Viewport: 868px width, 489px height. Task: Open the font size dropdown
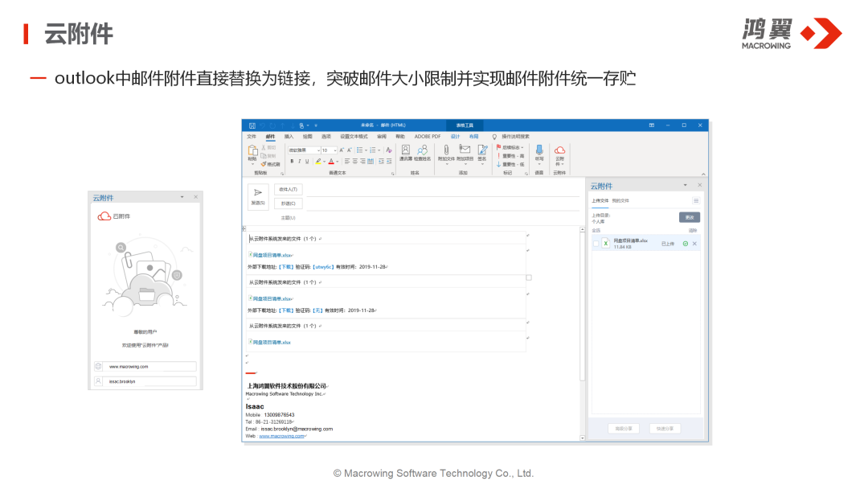335,150
